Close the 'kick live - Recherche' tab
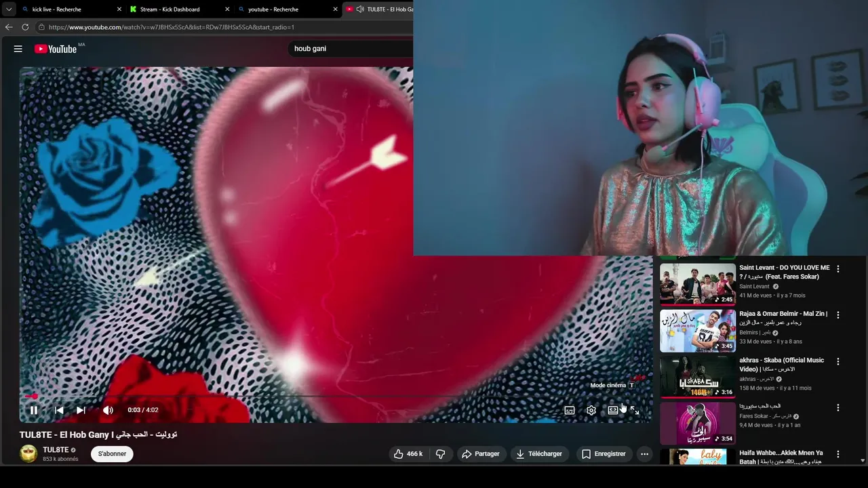Image resolution: width=868 pixels, height=488 pixels. pos(119,9)
